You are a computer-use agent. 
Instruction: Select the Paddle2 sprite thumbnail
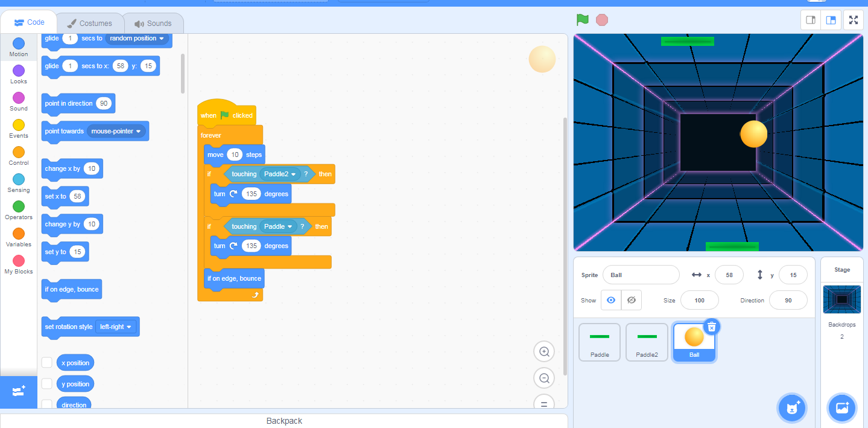(647, 342)
